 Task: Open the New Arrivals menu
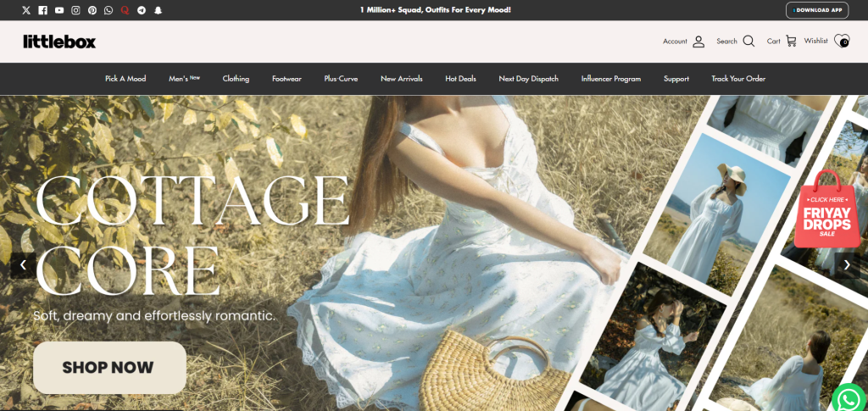coord(401,79)
